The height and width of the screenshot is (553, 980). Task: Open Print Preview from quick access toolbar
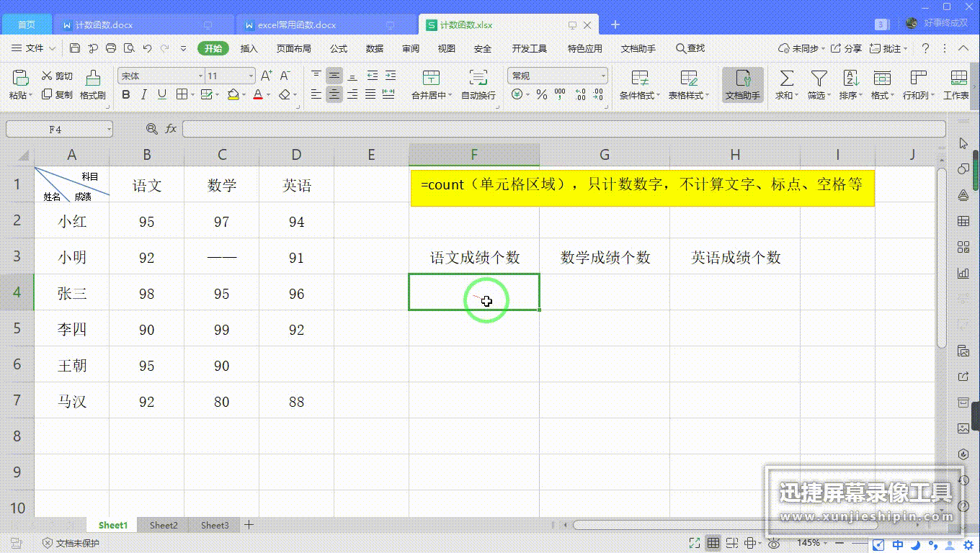pyautogui.click(x=129, y=48)
